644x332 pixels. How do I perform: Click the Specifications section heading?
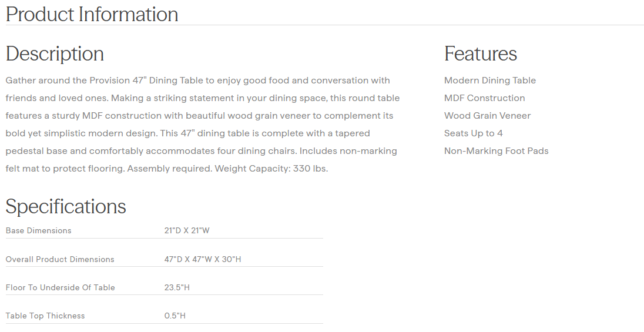[x=66, y=206]
